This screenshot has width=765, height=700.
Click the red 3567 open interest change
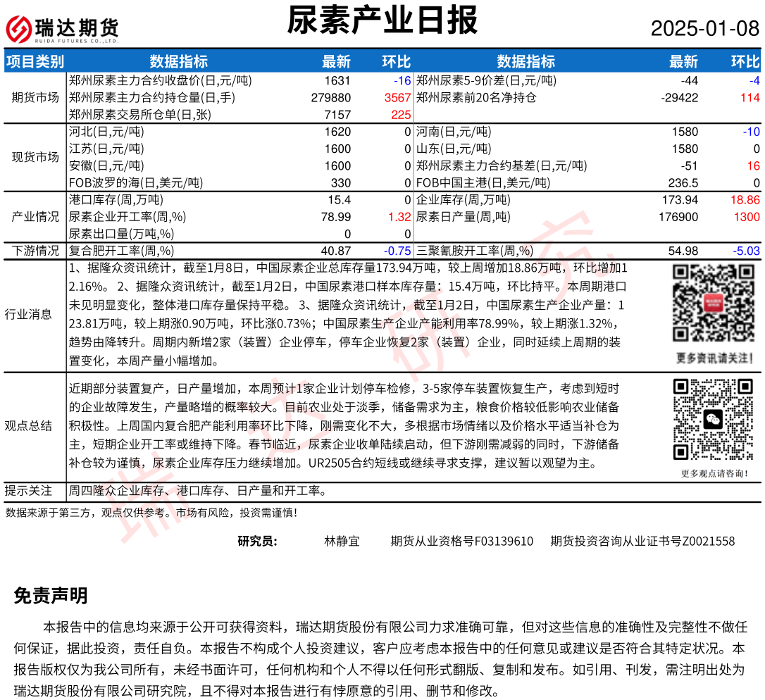pos(397,97)
